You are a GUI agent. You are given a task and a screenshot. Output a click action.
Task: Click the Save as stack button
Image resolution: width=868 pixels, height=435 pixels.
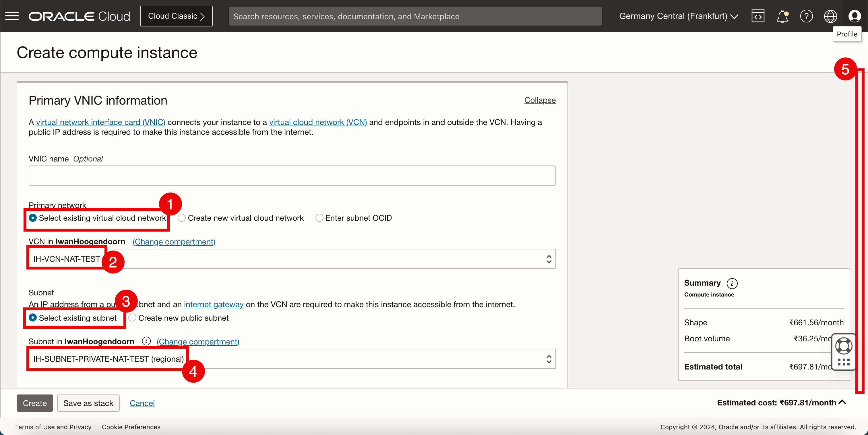coord(88,403)
